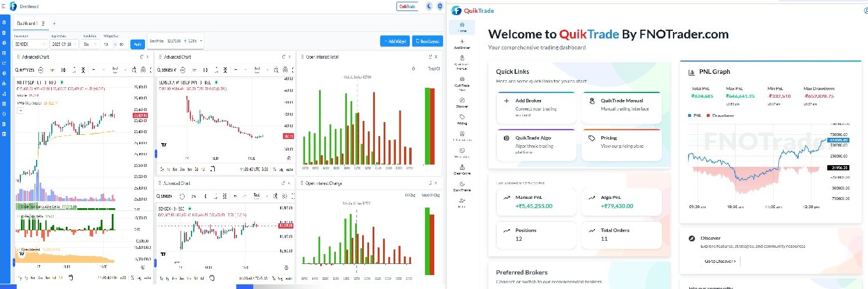Toggle the Drawdown legend series
The height and width of the screenshot is (289, 868).
(720, 115)
